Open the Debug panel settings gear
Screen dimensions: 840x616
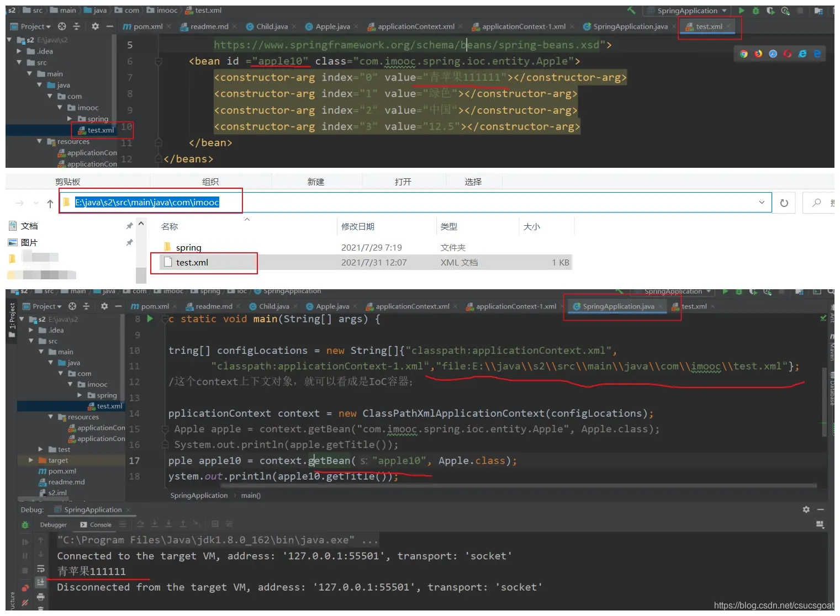click(806, 509)
